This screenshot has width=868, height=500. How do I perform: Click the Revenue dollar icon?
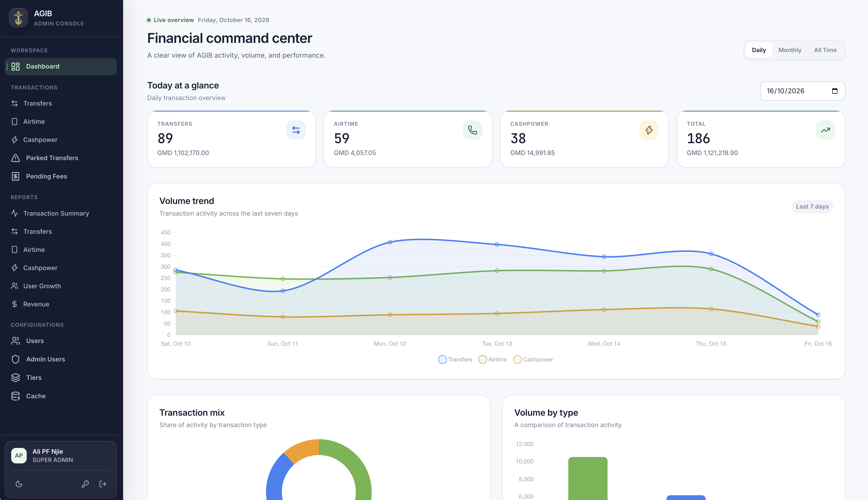[15, 304]
